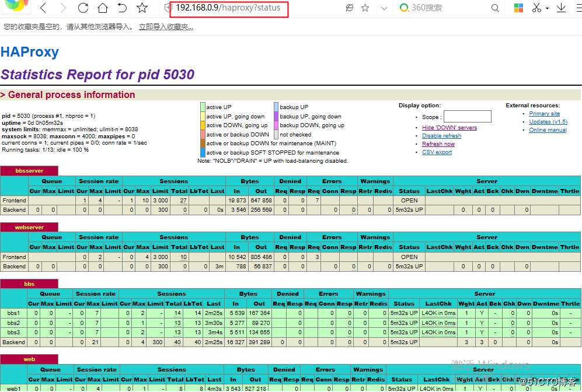Open the downloads arrow icon
The height and width of the screenshot is (392, 582).
pyautogui.click(x=561, y=8)
